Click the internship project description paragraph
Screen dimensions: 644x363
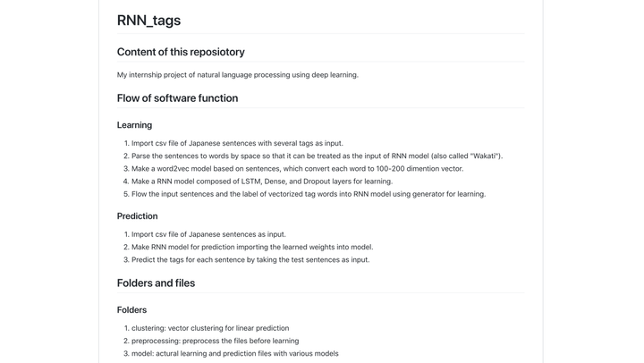[237, 75]
